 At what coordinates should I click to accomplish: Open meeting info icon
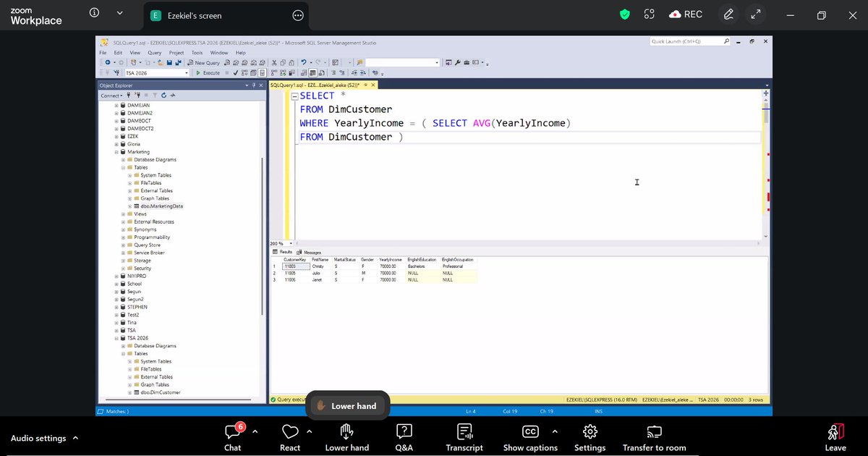pos(95,14)
